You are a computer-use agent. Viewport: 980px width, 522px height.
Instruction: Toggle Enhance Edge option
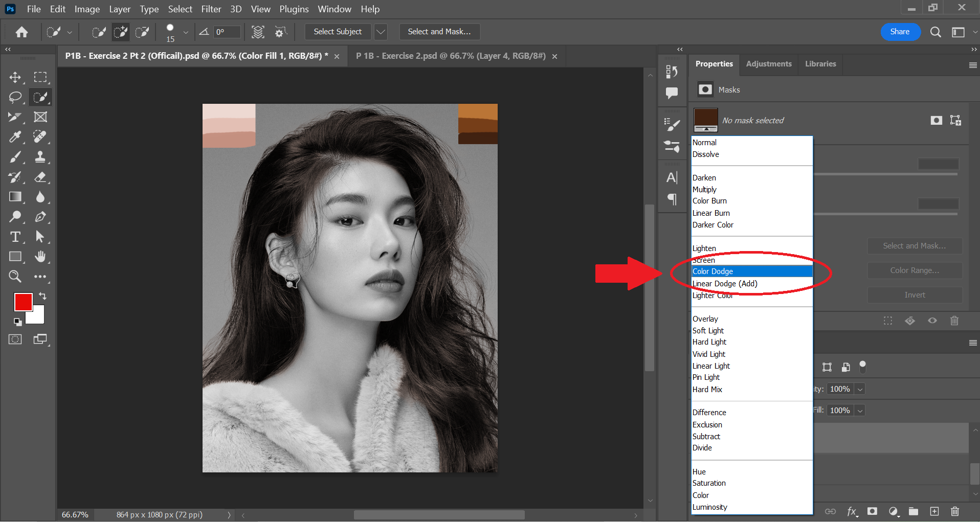280,32
